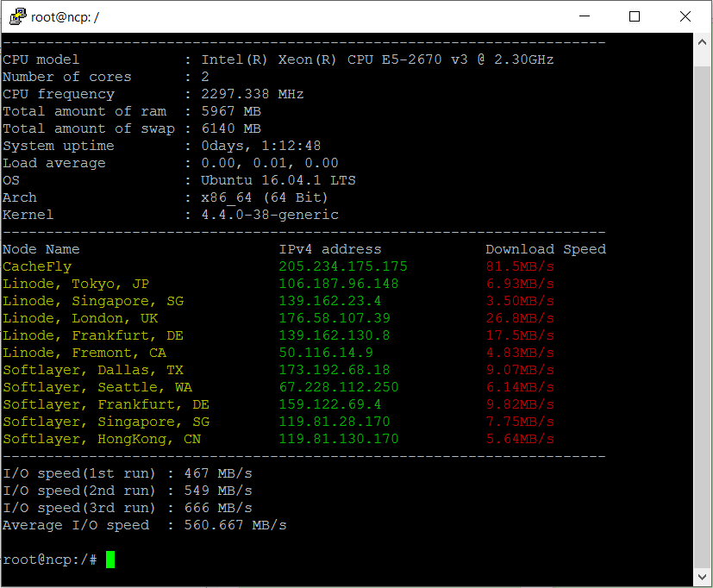
Task: Click the 'IPv4 address' column header
Action: click(x=330, y=249)
